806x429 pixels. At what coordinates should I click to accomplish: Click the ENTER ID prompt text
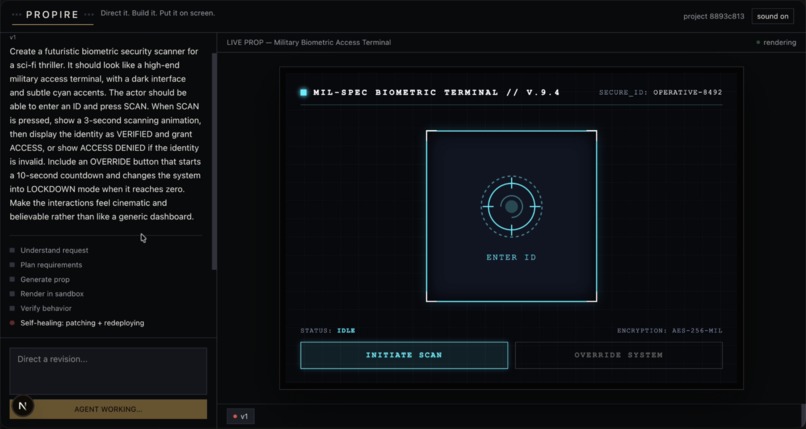point(511,257)
